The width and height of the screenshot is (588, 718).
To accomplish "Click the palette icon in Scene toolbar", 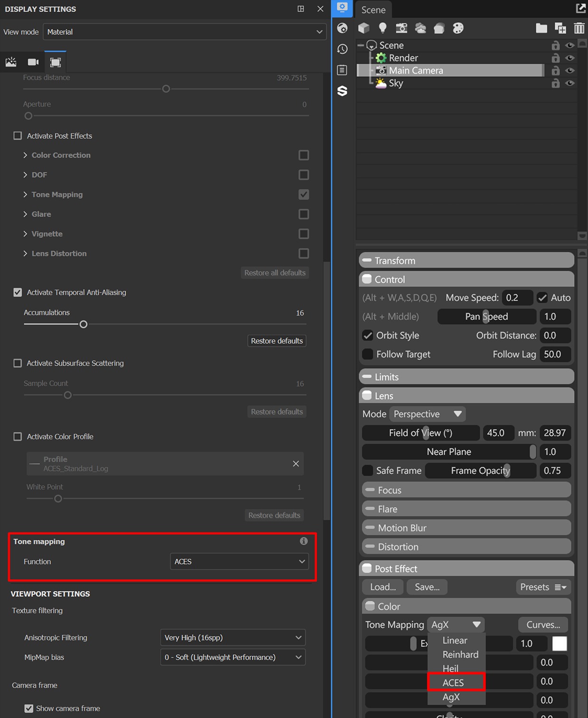I will point(458,28).
